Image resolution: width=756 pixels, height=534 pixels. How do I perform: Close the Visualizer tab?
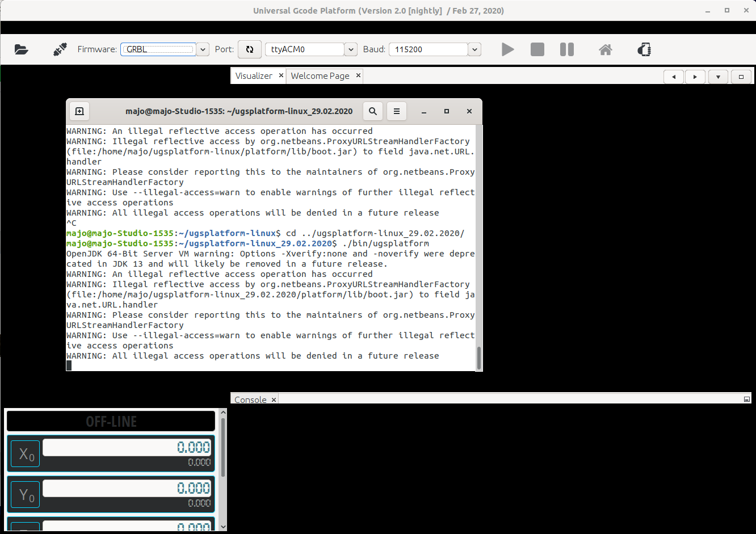281,75
